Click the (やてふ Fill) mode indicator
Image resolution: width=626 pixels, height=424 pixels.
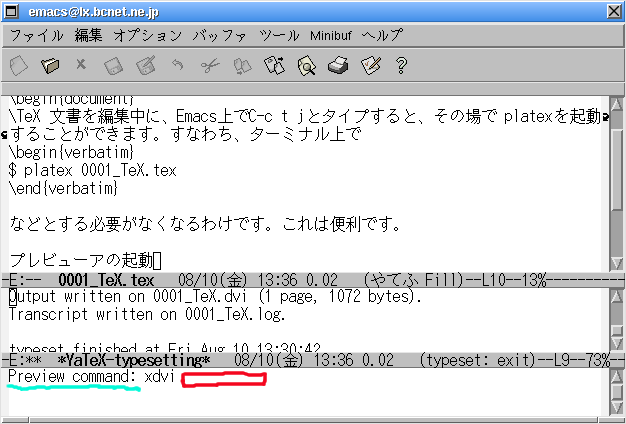414,280
